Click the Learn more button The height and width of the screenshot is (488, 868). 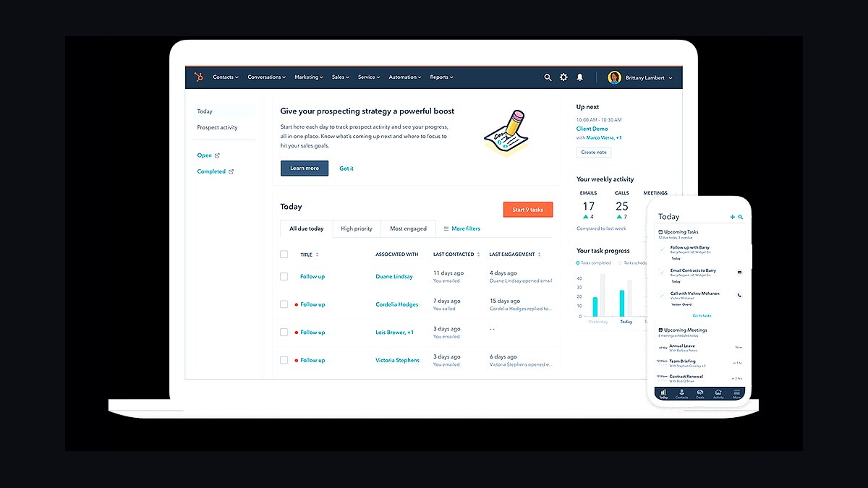305,168
